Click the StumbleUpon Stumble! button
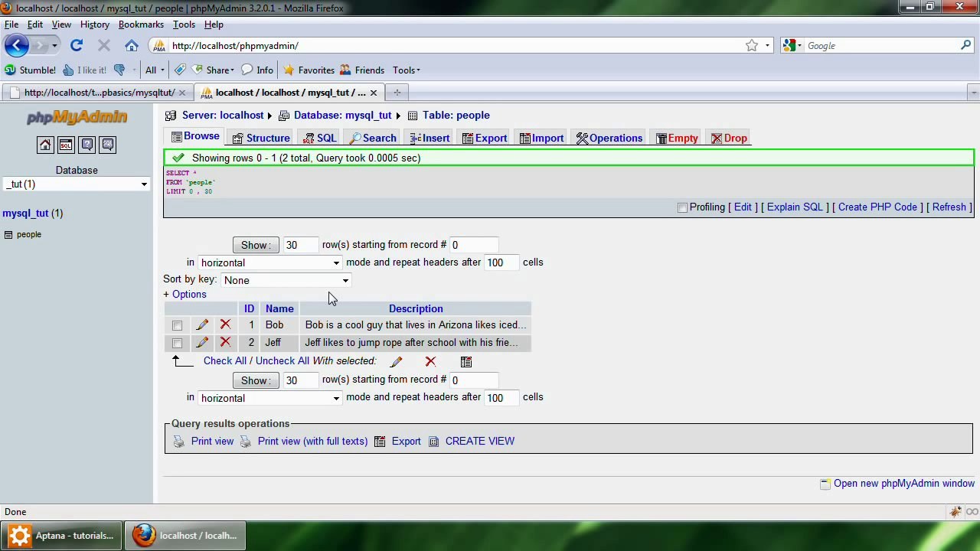This screenshot has width=980, height=551. [x=29, y=70]
